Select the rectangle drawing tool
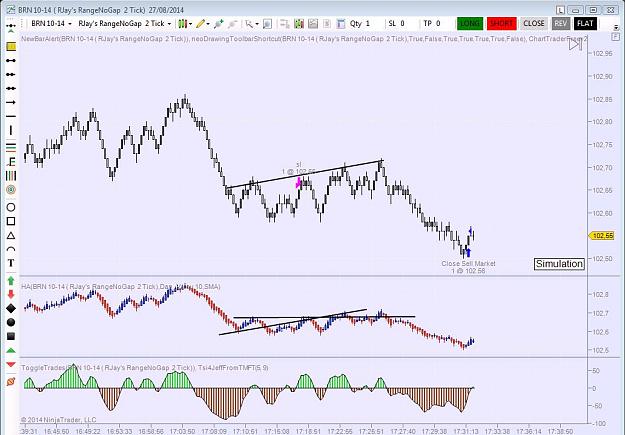Image resolution: width=625 pixels, height=435 pixels. click(x=11, y=221)
